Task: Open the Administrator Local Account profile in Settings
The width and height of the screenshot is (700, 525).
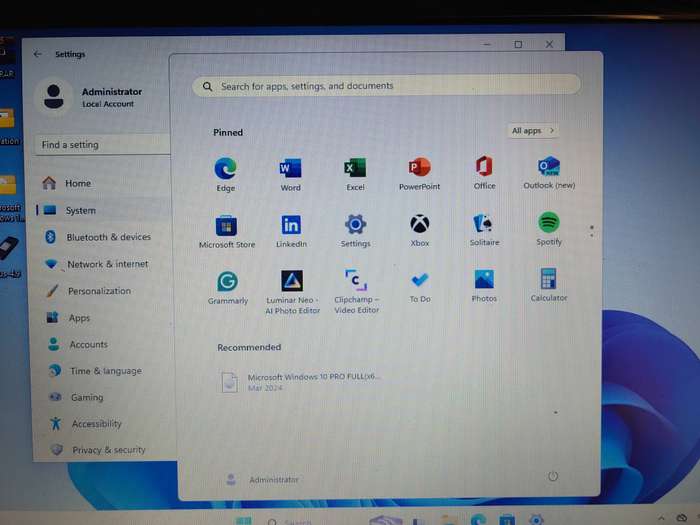Action: pos(89,97)
